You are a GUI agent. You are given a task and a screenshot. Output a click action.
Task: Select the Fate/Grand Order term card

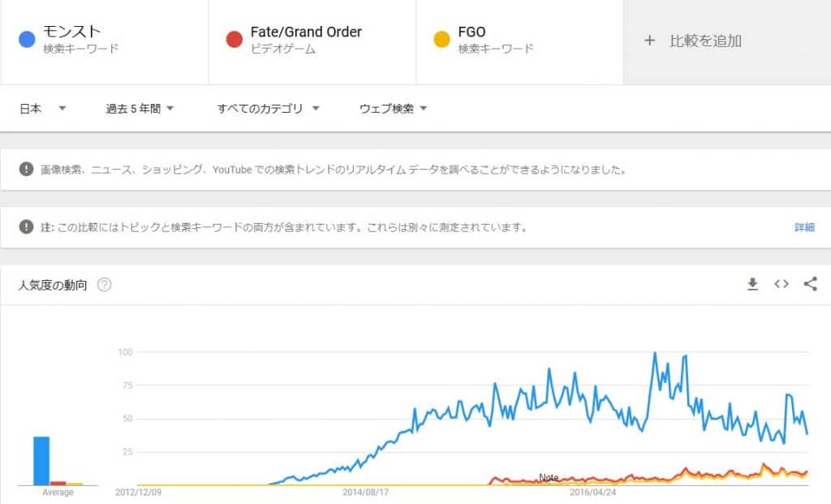click(x=312, y=41)
